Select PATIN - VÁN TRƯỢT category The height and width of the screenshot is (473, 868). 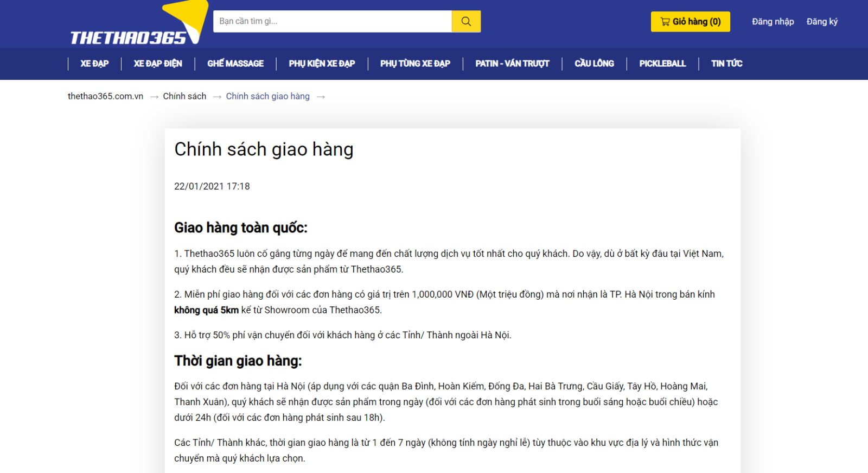(x=512, y=64)
